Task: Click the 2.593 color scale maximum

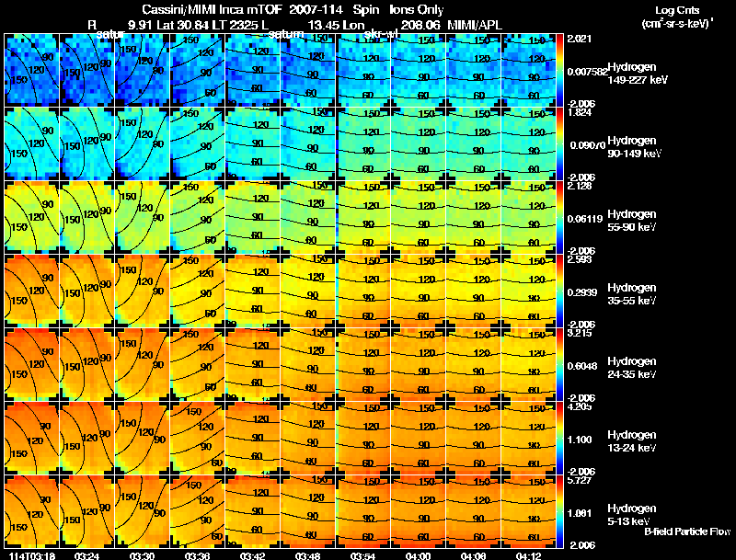Action: point(579,259)
